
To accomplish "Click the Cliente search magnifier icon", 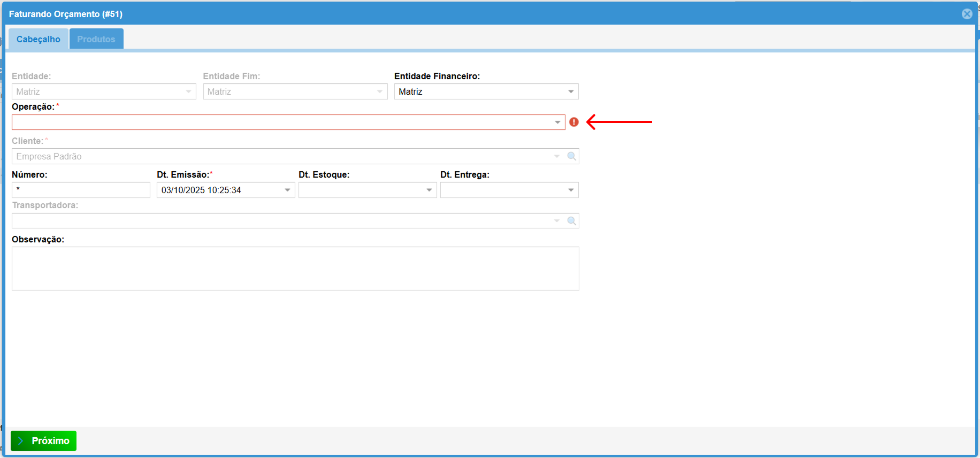I will 572,156.
